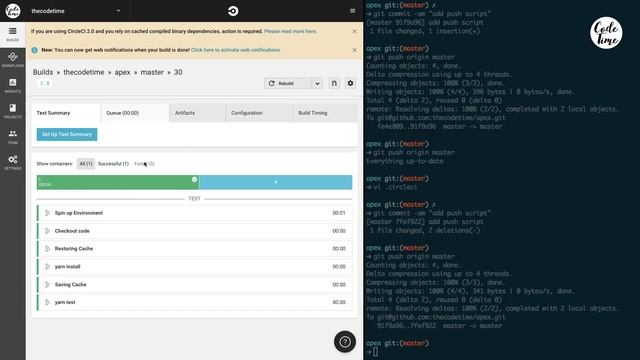This screenshot has width=640, height=360.
Task: Click Spin up Environment duration 00:01
Action: [339, 213]
